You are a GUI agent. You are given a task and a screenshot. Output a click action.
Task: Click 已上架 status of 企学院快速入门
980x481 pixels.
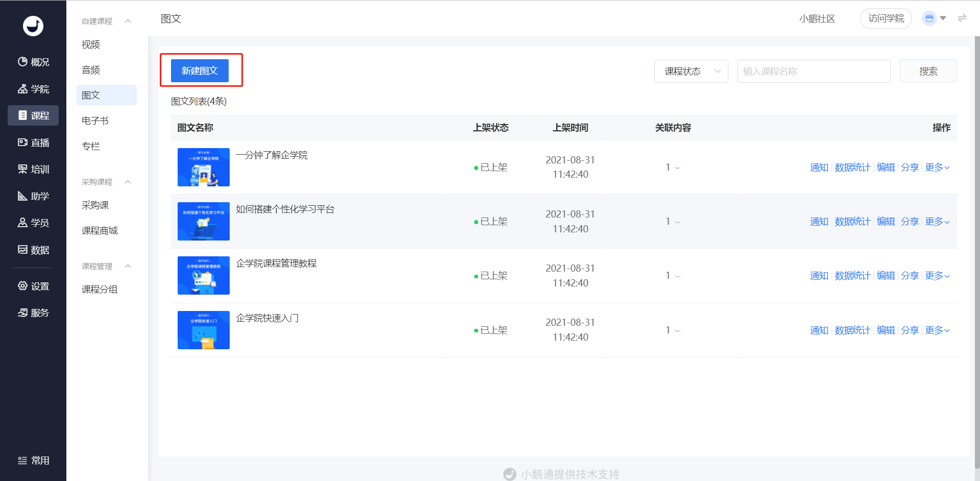pyautogui.click(x=491, y=330)
